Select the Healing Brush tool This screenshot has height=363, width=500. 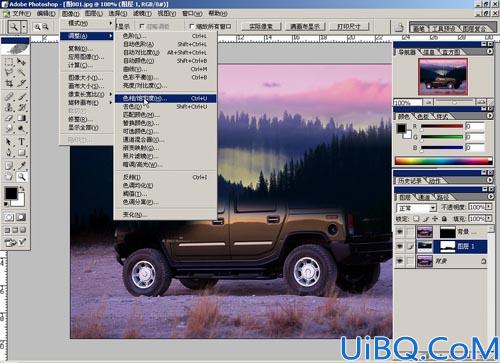pos(9,97)
